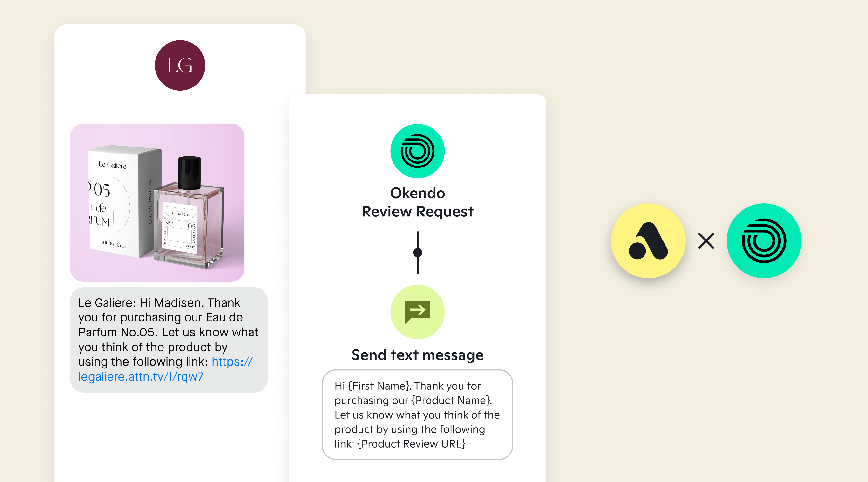Click the LG maroon avatar circle

click(x=180, y=65)
